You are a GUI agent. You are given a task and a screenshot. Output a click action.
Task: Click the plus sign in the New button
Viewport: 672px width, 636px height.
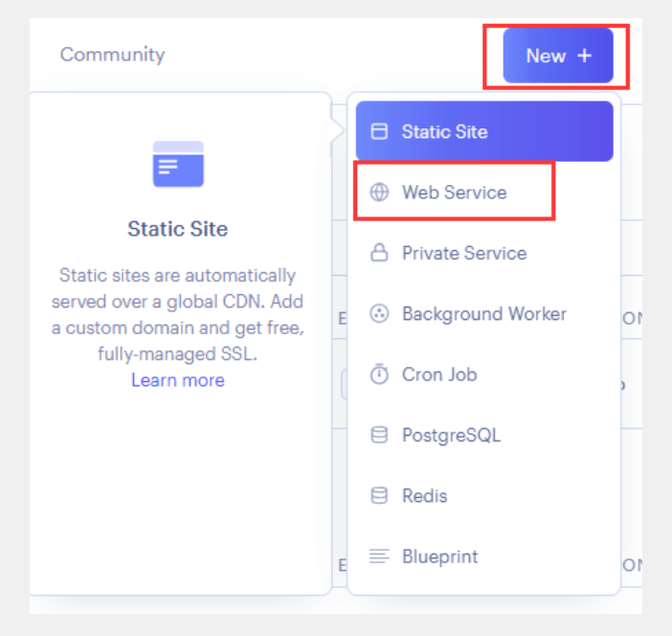click(585, 56)
